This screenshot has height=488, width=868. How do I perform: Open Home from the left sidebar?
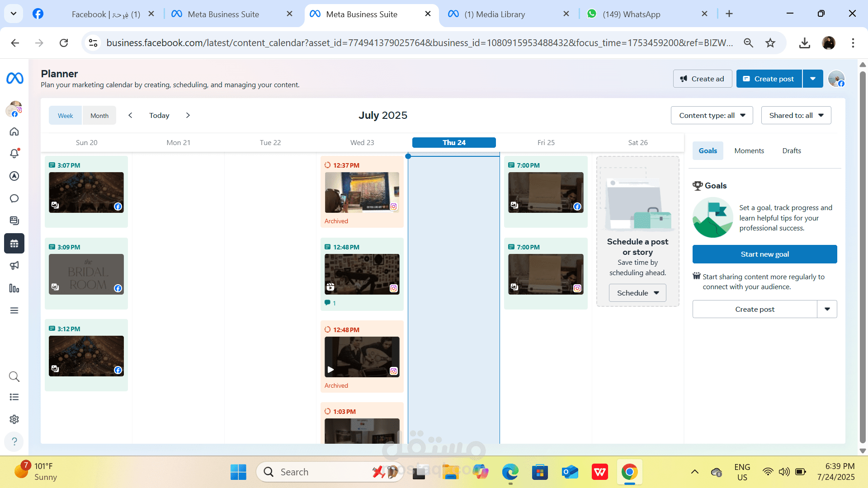14,131
